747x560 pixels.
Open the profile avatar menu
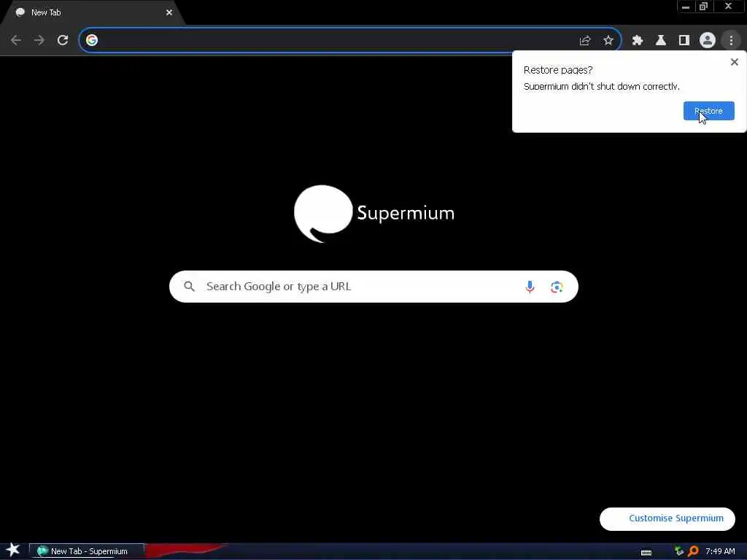[708, 41]
